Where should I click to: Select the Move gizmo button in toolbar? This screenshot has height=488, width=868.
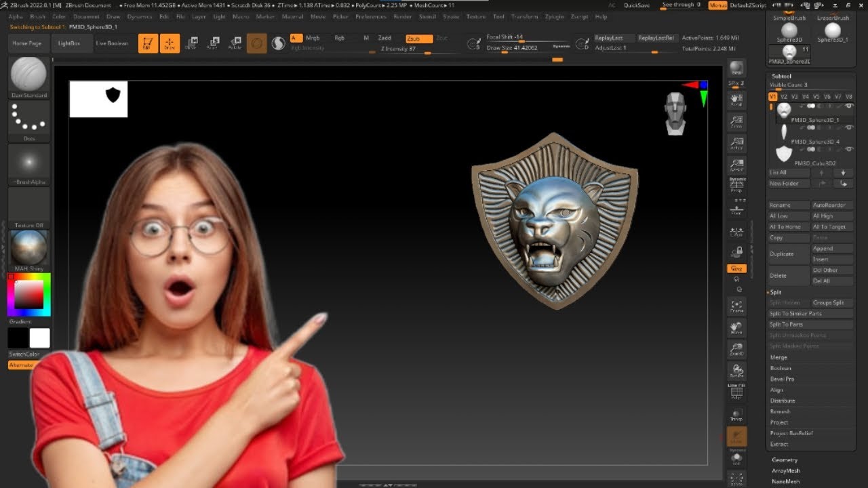point(192,43)
